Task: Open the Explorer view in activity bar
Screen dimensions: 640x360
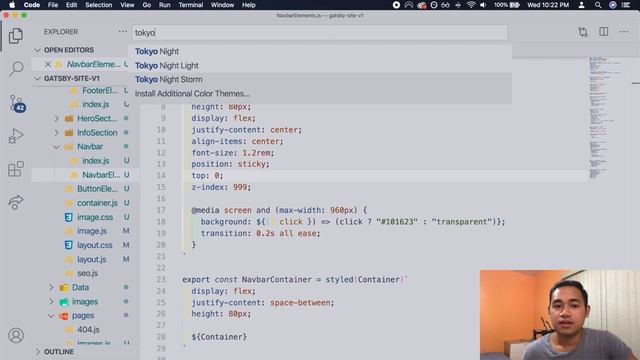Action: point(16,36)
